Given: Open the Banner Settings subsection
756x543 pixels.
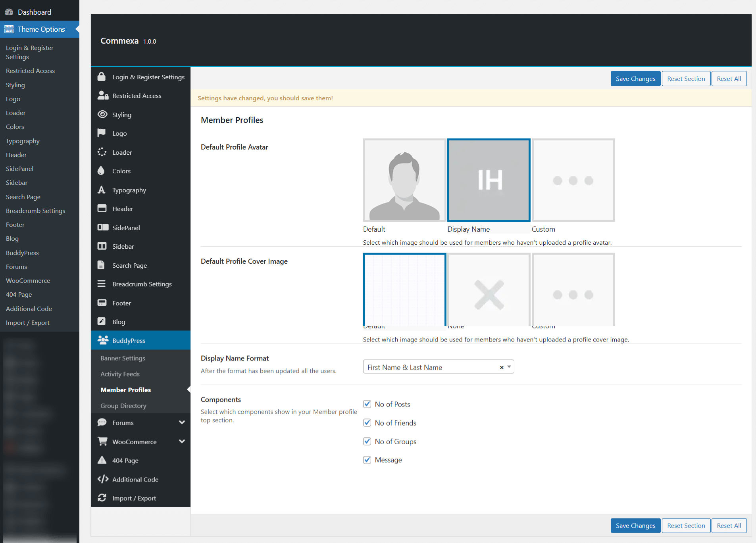Looking at the screenshot, I should (123, 358).
